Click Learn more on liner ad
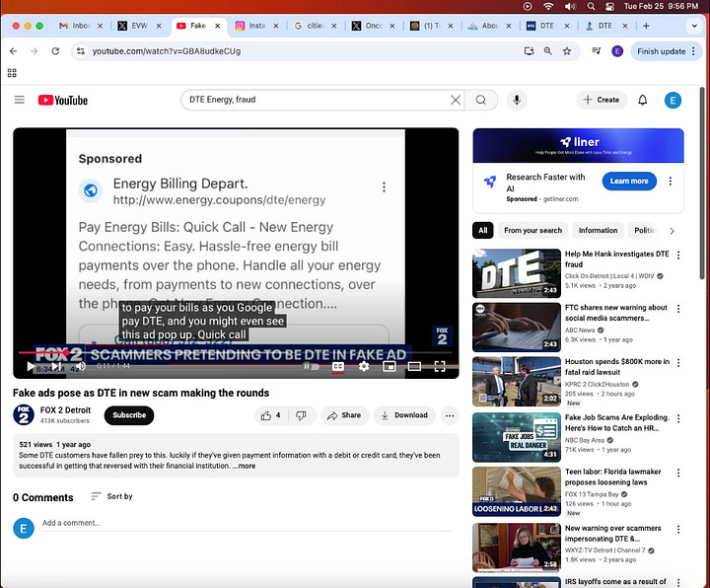Image resolution: width=710 pixels, height=588 pixels. tap(629, 182)
